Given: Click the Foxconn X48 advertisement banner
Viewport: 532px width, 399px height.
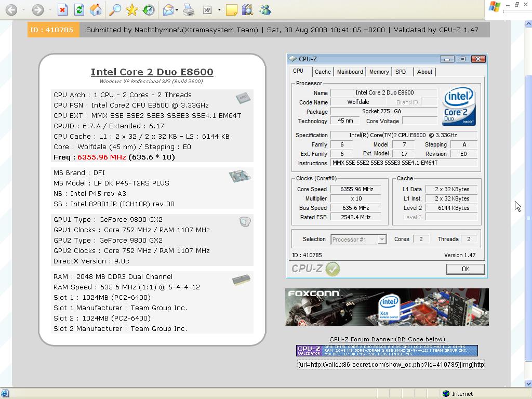Looking at the screenshot, I should coord(387,307).
